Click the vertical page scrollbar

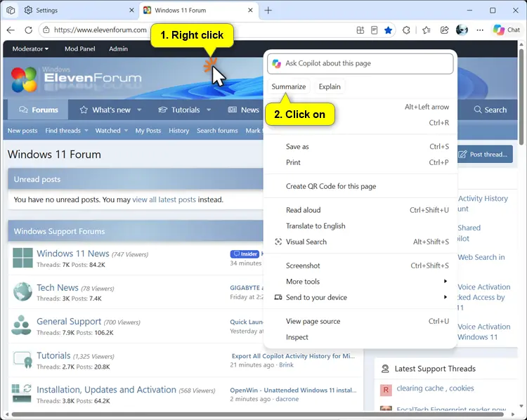[x=521, y=98]
